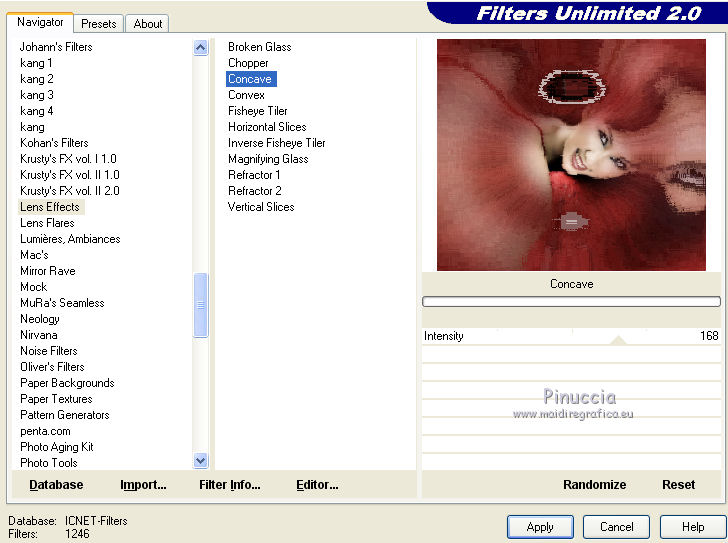Choose the Fisheye Tiler filter
Screen dimensions: 728x543
point(258,111)
